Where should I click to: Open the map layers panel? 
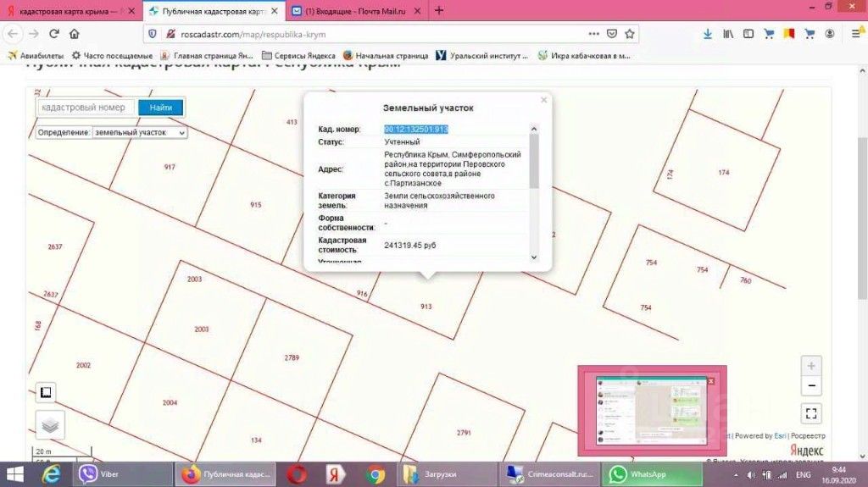pos(50,425)
